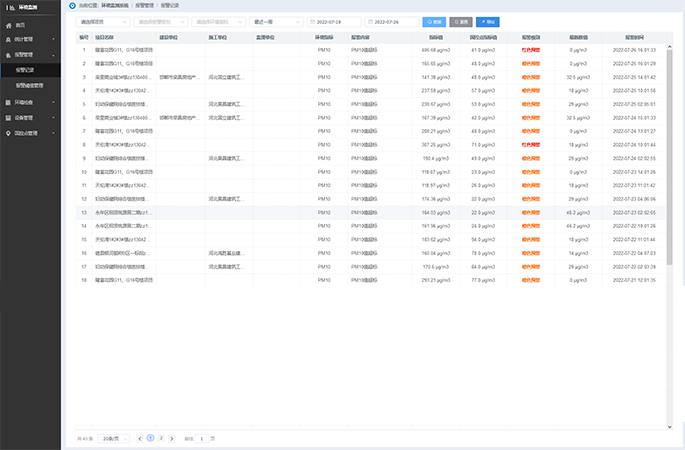This screenshot has height=450, width=685.
Task: Click the start date field 2022-07-19
Action: click(335, 20)
